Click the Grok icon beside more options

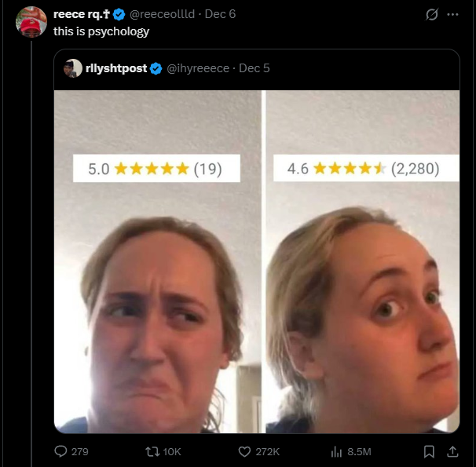pyautogui.click(x=430, y=15)
